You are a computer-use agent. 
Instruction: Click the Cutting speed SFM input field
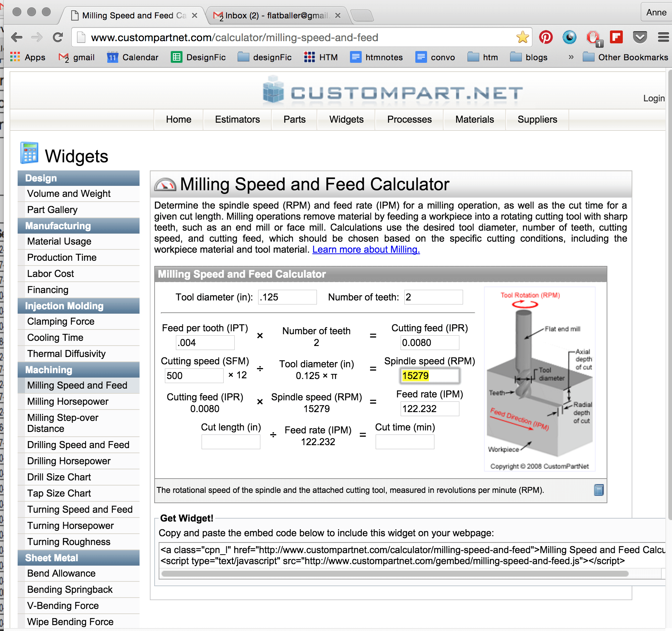194,376
